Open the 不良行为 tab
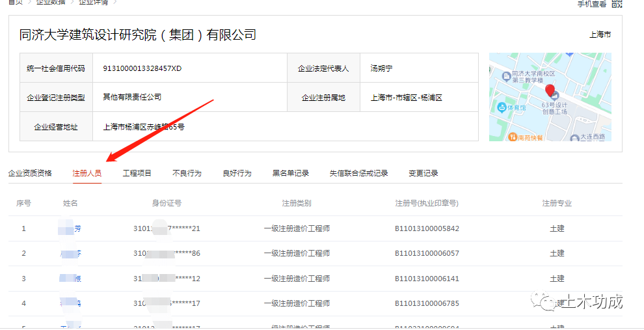Screen dimensions: 644x330 pos(187,173)
